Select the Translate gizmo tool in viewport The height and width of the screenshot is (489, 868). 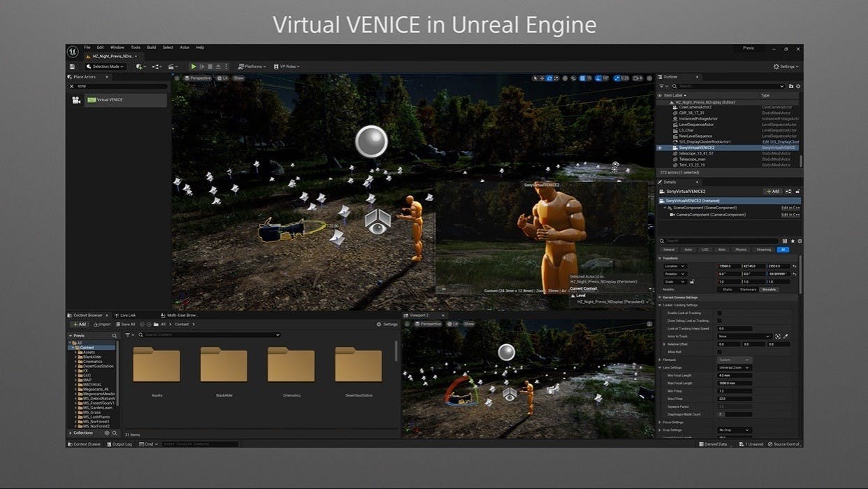[x=542, y=78]
